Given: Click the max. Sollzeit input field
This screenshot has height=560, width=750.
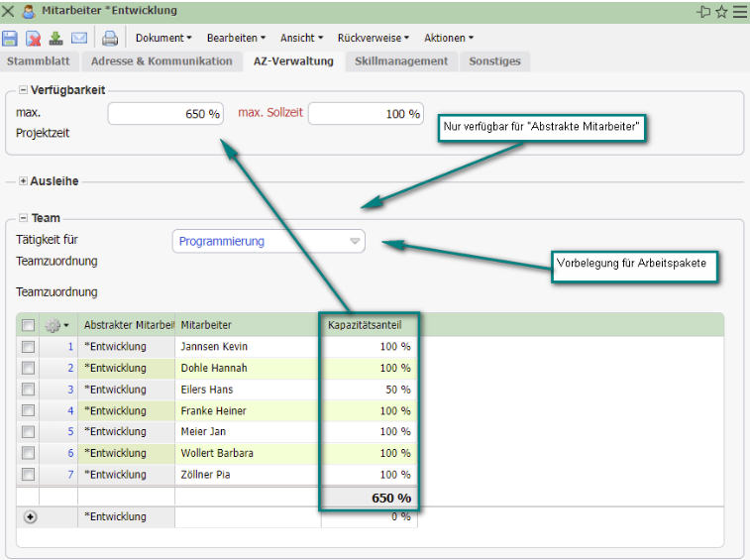Looking at the screenshot, I should pos(365,114).
